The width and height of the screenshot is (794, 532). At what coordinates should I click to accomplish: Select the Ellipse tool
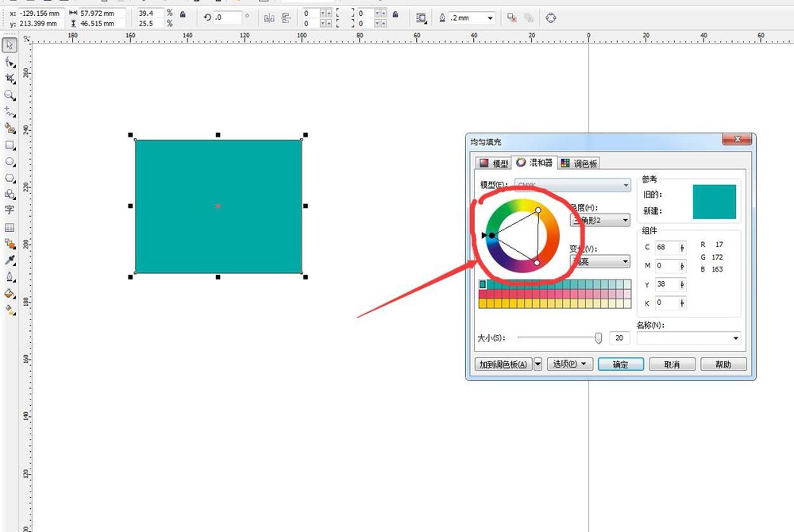tap(10, 162)
